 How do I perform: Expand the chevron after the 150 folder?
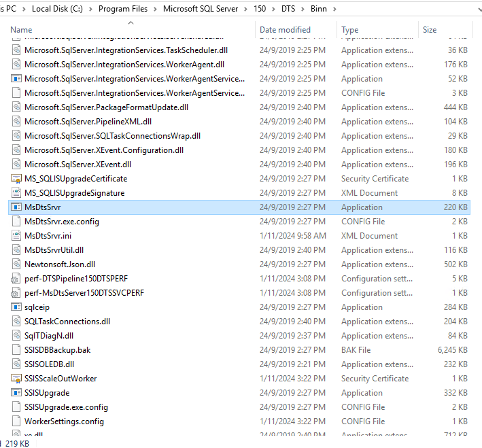273,10
